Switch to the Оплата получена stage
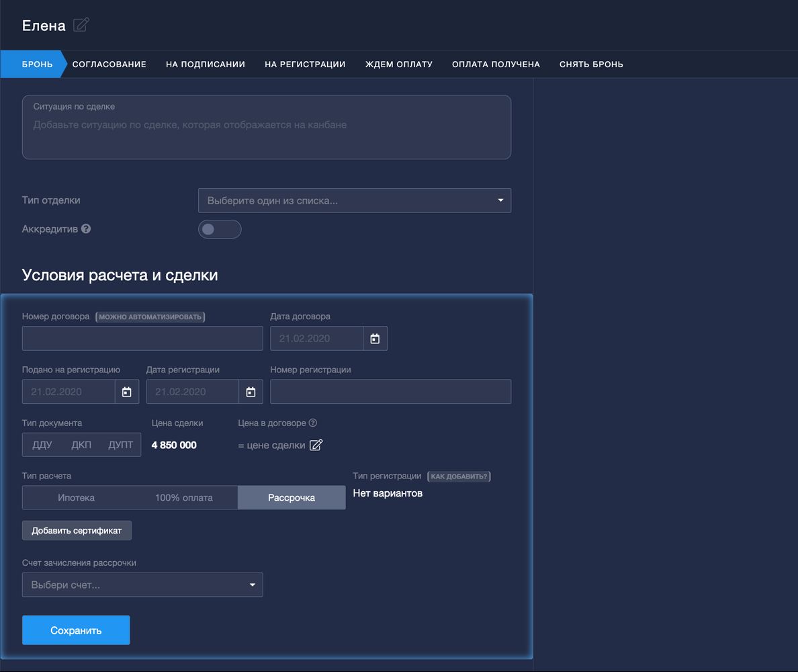Image resolution: width=798 pixels, height=672 pixels. click(x=496, y=64)
